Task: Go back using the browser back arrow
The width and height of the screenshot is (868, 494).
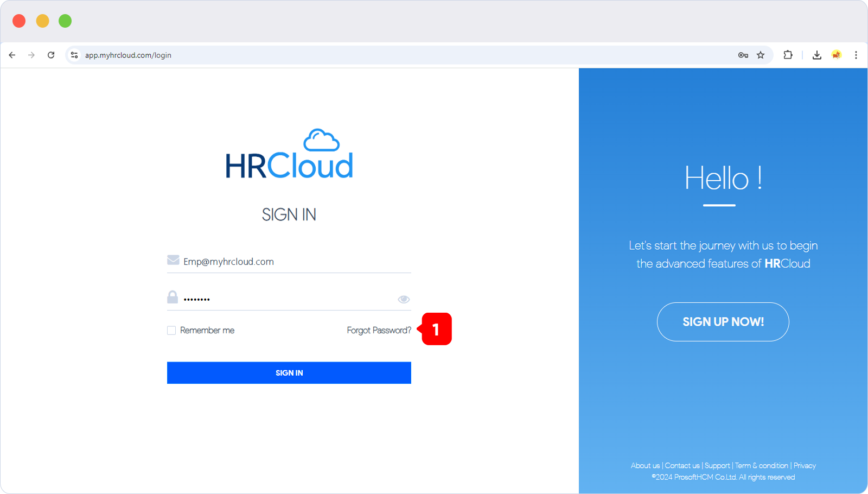Action: (x=12, y=55)
